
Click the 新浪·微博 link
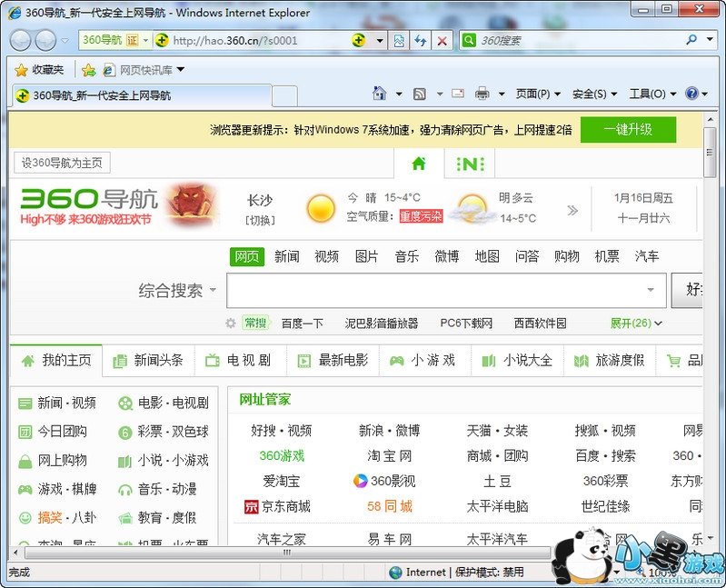click(x=390, y=431)
